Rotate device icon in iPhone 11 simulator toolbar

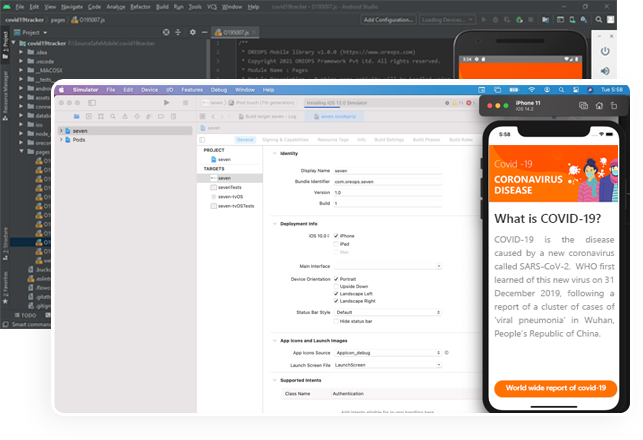pos(614,106)
